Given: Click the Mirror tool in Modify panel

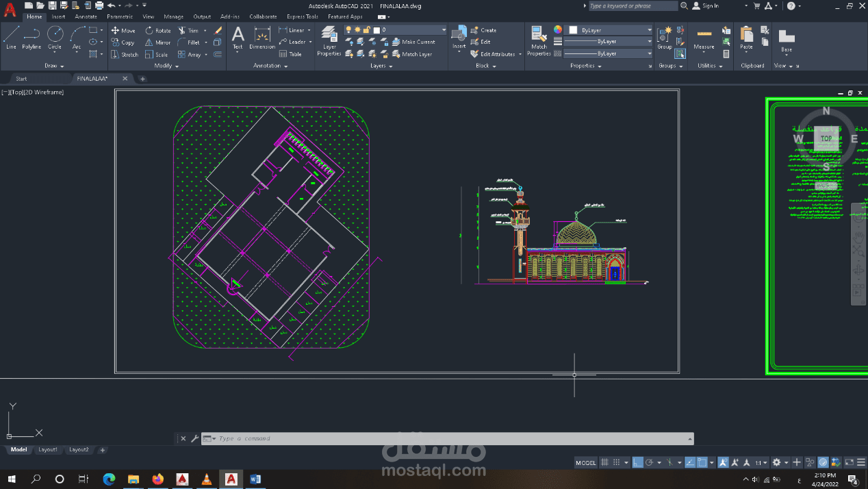Looking at the screenshot, I should 157,42.
